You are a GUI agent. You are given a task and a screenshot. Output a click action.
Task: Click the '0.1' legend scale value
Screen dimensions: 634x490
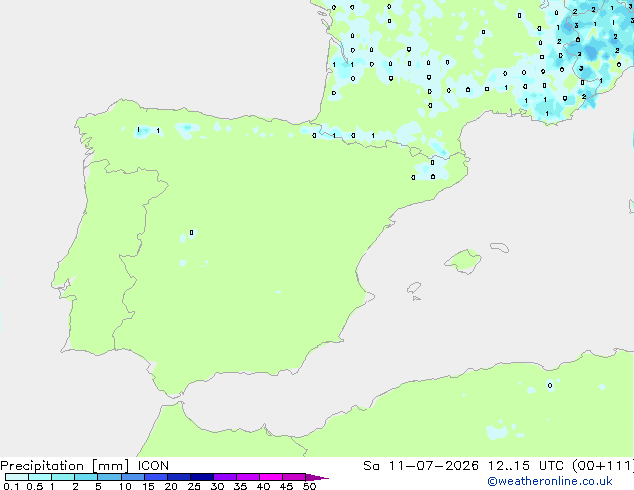[11, 486]
